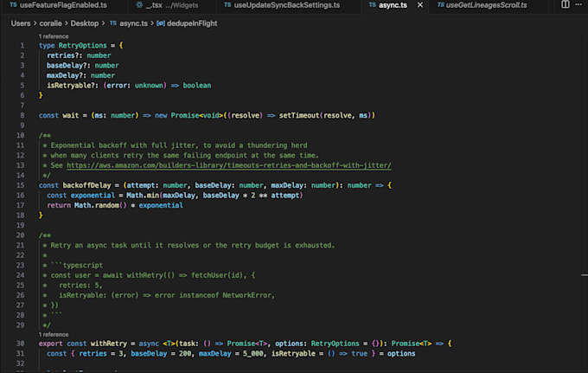Click Math.random() on line 17
Image resolution: width=588 pixels, height=373 pixels.
point(100,205)
